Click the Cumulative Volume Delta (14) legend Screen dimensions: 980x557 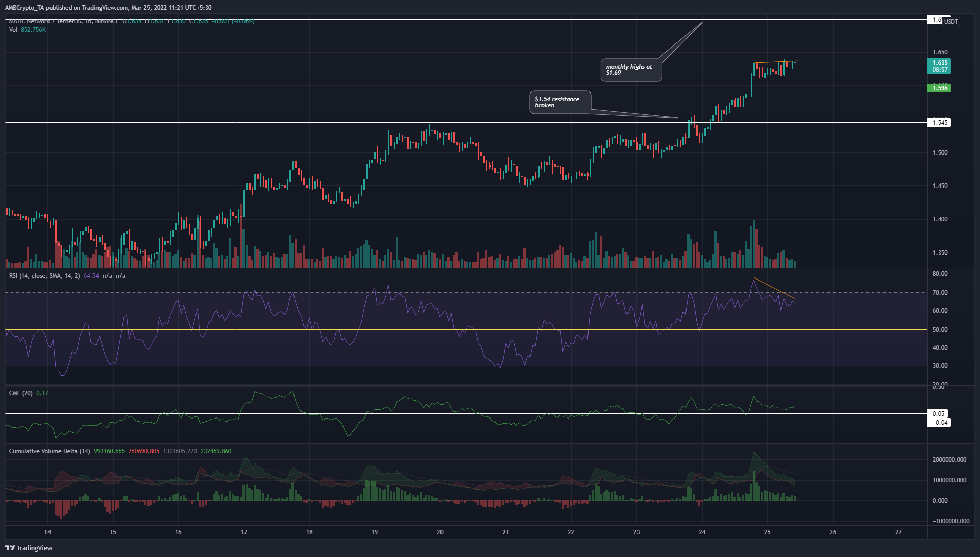[48, 451]
